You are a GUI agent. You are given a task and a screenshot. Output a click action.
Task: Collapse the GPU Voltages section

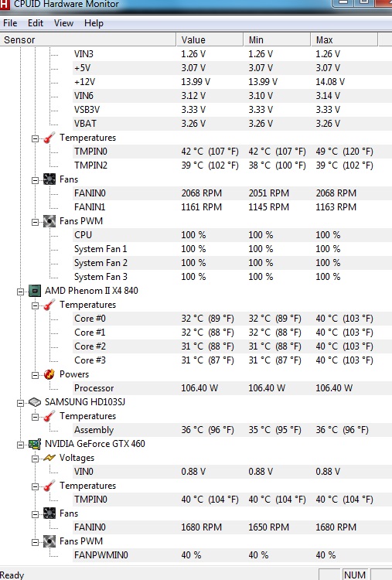click(35, 459)
